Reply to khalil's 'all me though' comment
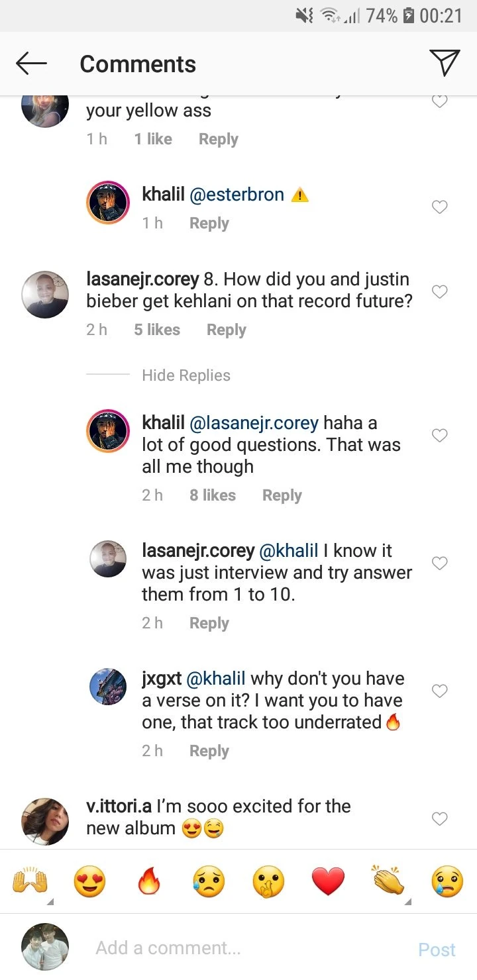 (282, 495)
